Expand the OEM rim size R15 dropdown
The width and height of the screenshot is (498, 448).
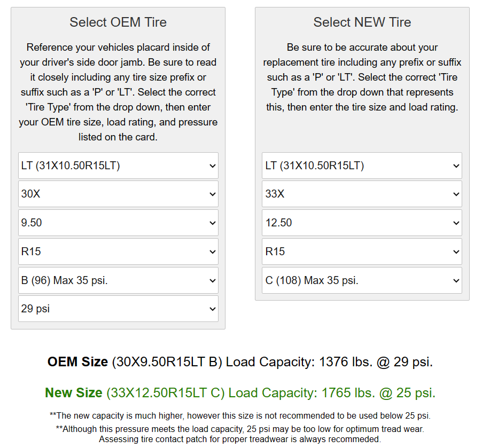(118, 251)
